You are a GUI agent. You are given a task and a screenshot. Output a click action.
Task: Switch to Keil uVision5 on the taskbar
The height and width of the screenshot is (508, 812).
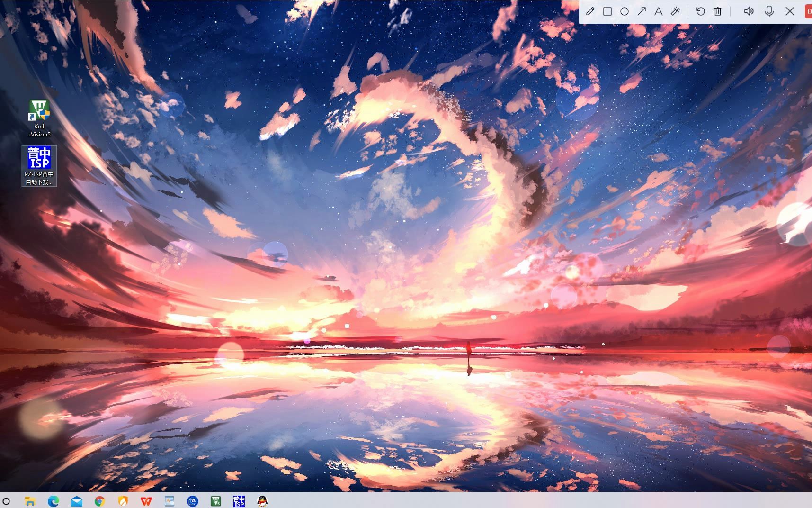coord(216,501)
